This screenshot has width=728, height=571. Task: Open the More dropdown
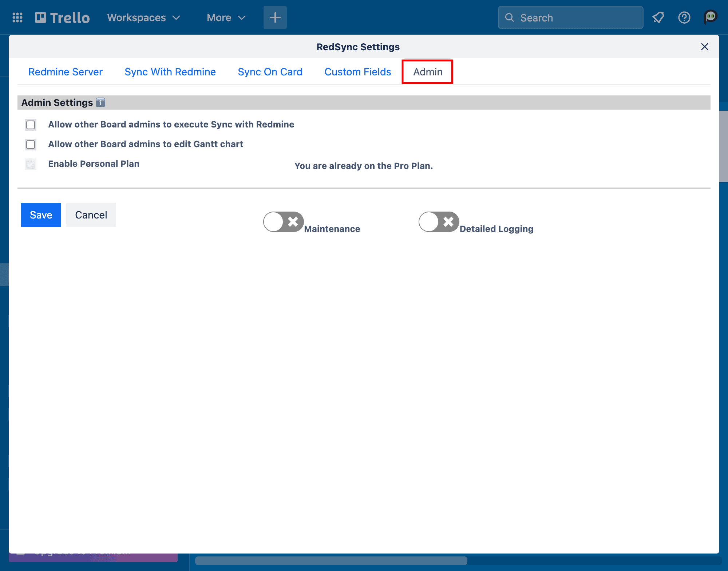pyautogui.click(x=226, y=17)
